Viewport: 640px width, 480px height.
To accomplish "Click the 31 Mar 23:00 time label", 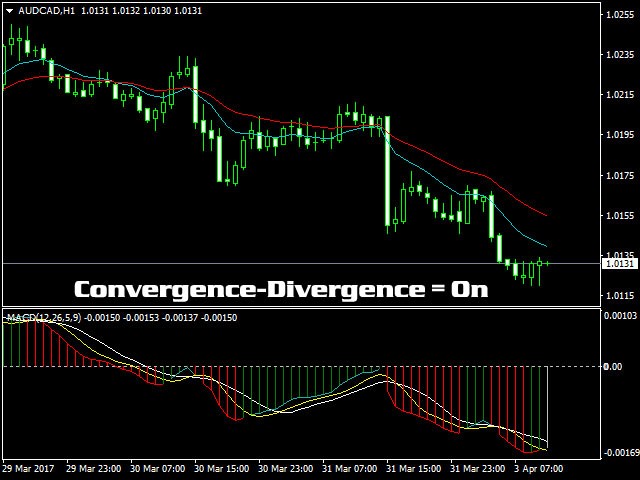I will (478, 469).
